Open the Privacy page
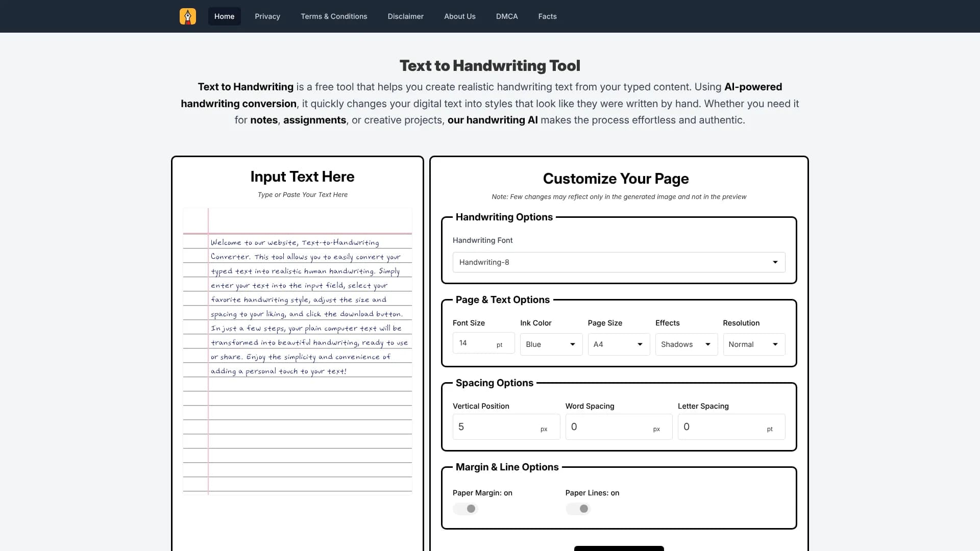 point(267,16)
